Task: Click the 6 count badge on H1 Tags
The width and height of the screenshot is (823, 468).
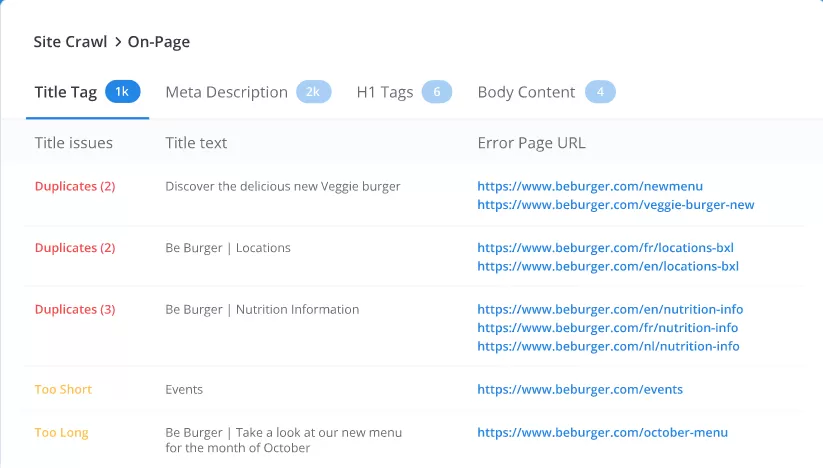Action: tap(436, 92)
